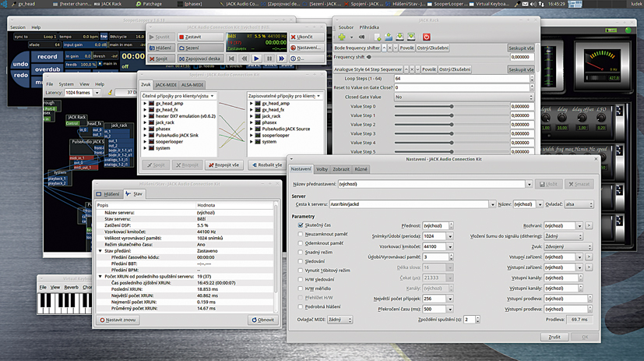Image resolution: width=644 pixels, height=361 pixels.
Task: Click the rewind-to-start transport icon in JACK control
Action: (x=231, y=58)
